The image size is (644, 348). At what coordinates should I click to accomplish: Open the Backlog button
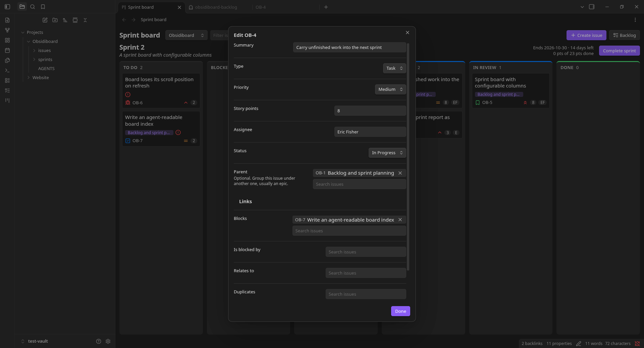tap(625, 35)
